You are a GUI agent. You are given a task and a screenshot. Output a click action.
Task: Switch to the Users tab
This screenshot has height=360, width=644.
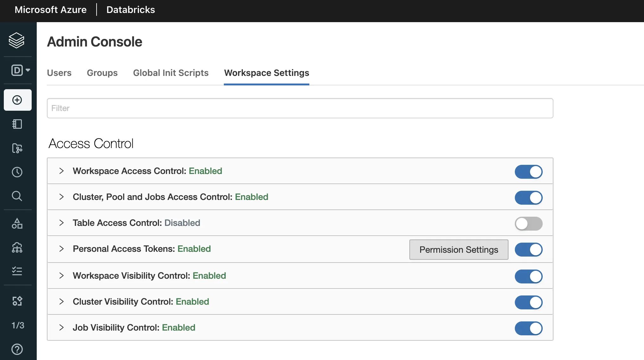coord(59,73)
